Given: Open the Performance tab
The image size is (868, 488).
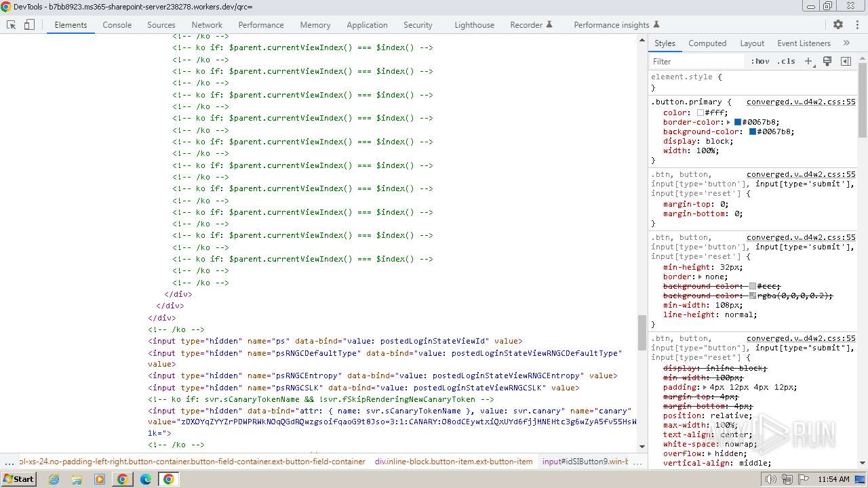Looking at the screenshot, I should tap(261, 24).
